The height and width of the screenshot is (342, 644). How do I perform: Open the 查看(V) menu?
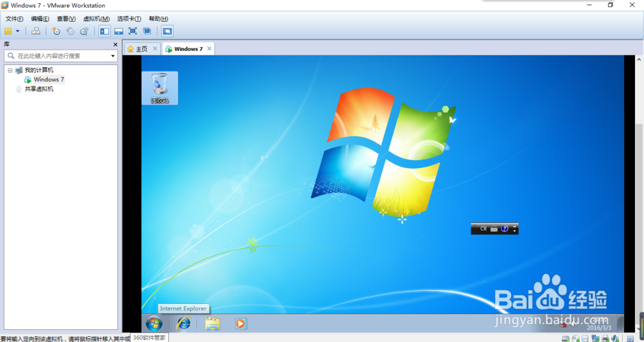point(66,19)
